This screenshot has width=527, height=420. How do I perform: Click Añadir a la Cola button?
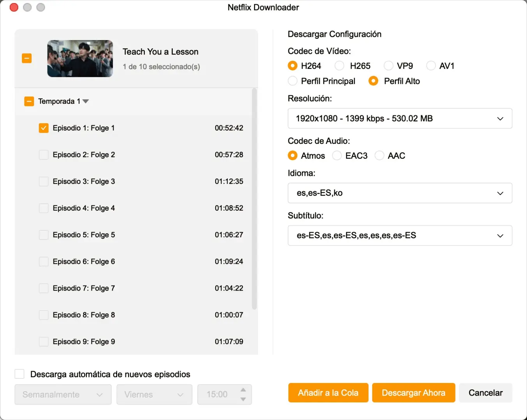(328, 393)
